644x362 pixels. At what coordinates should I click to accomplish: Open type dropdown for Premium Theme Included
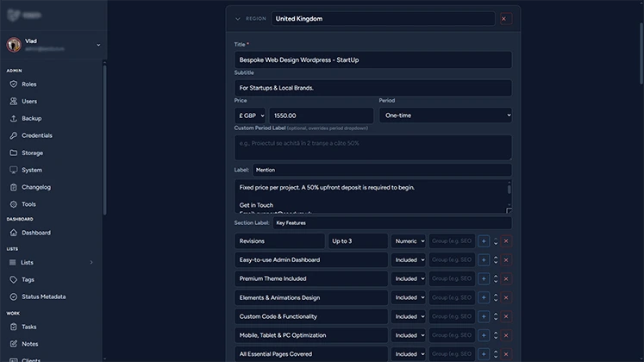[x=409, y=278]
